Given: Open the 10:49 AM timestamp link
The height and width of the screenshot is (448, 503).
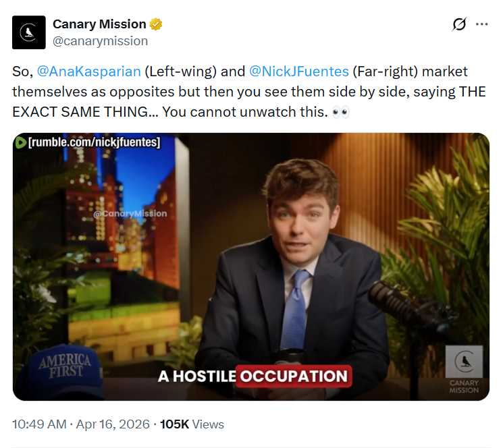Looking at the screenshot, I should (39, 424).
